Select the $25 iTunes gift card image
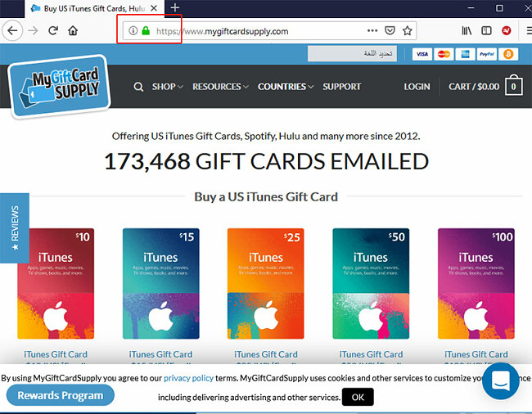The image size is (532, 414). (266, 283)
